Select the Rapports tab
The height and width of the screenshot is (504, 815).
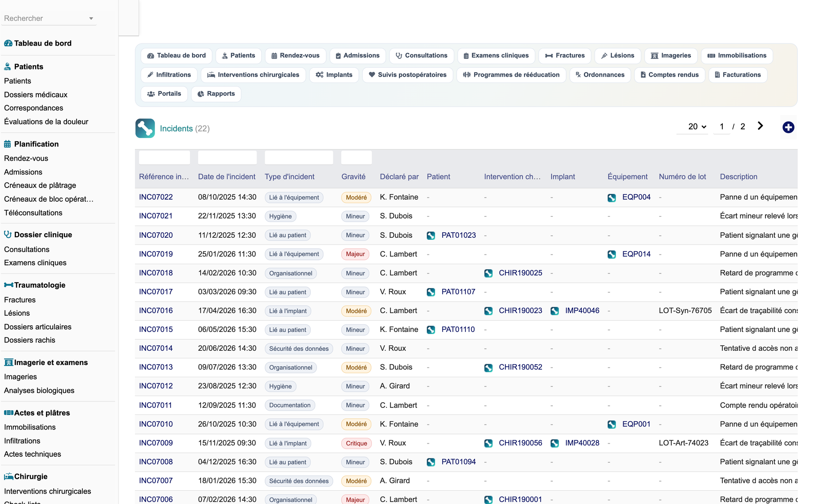point(216,94)
